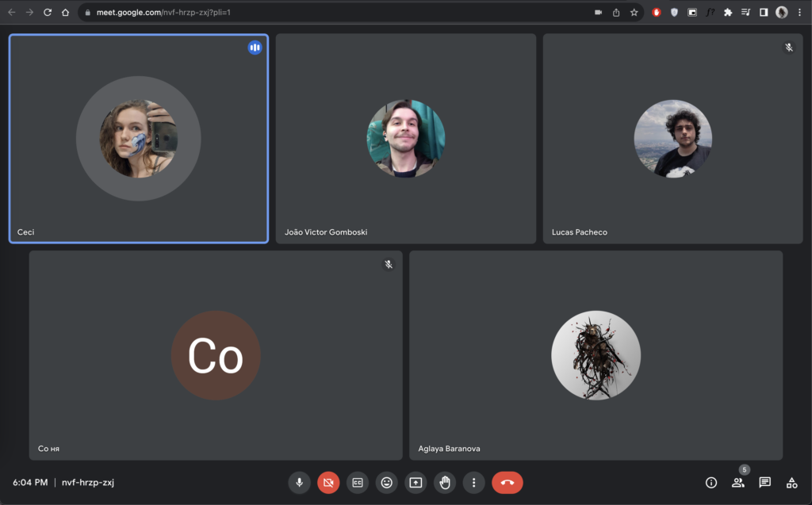Screen dimensions: 812x505
Task: Open the emoji reactions picker
Action: point(387,482)
